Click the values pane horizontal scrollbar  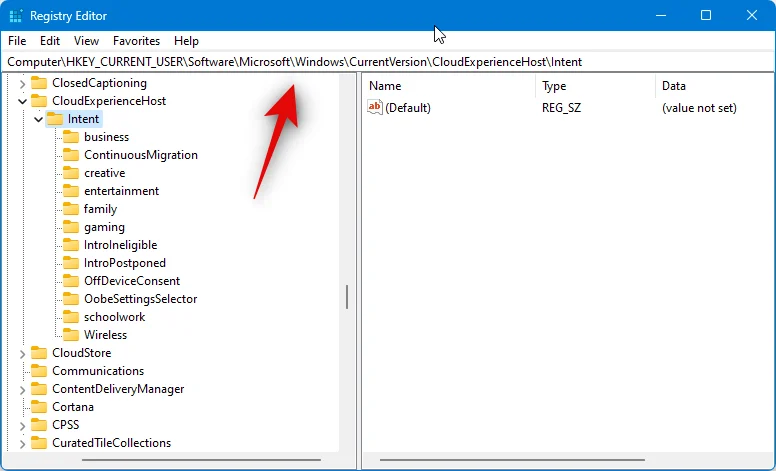point(512,460)
